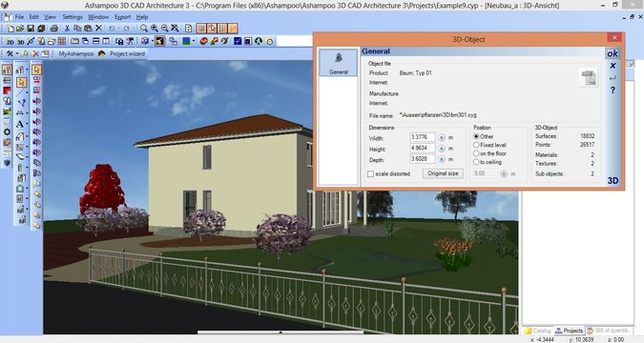Click the print icon in toolbar
This screenshot has width=644, height=343.
[x=53, y=29]
